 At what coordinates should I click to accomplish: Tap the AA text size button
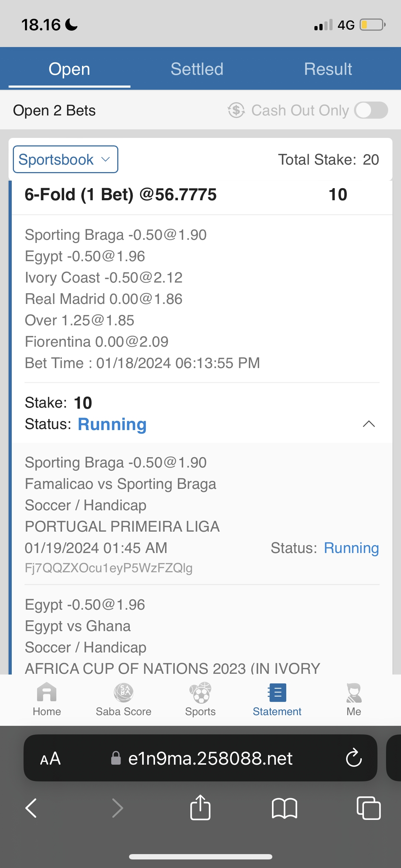pyautogui.click(x=50, y=759)
